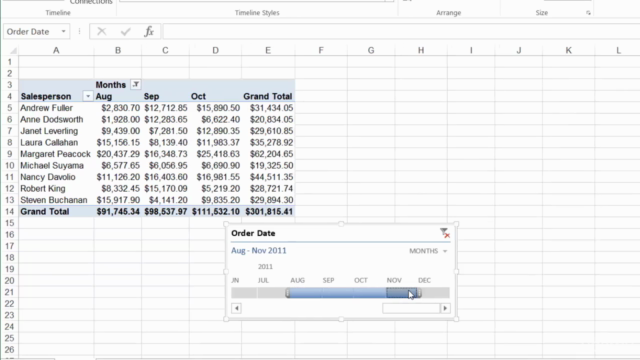
Task: Select the AUG segment in timeline
Action: 305,293
